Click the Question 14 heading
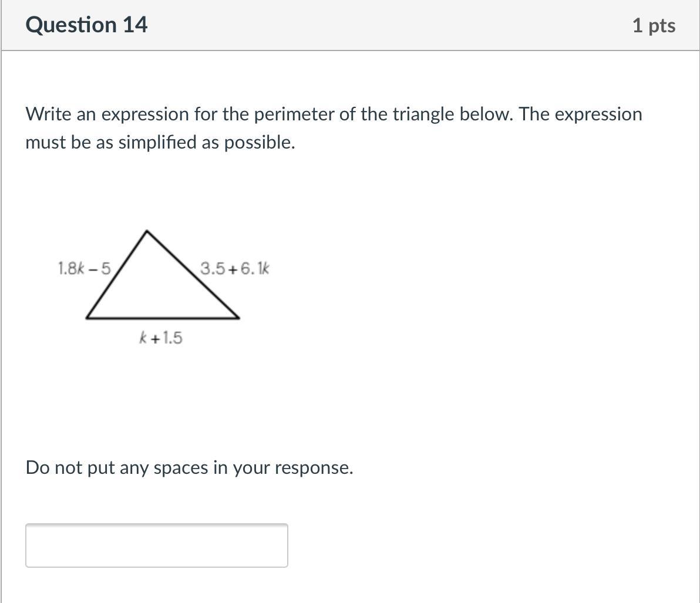 tap(86, 25)
